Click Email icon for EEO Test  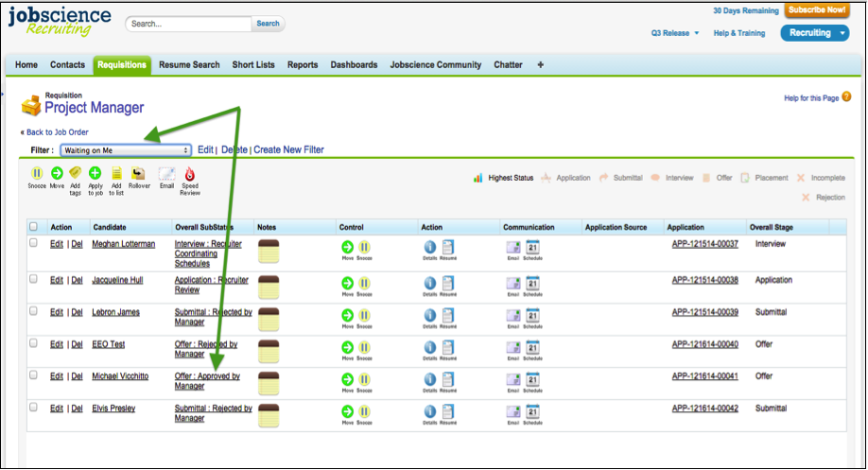(513, 348)
